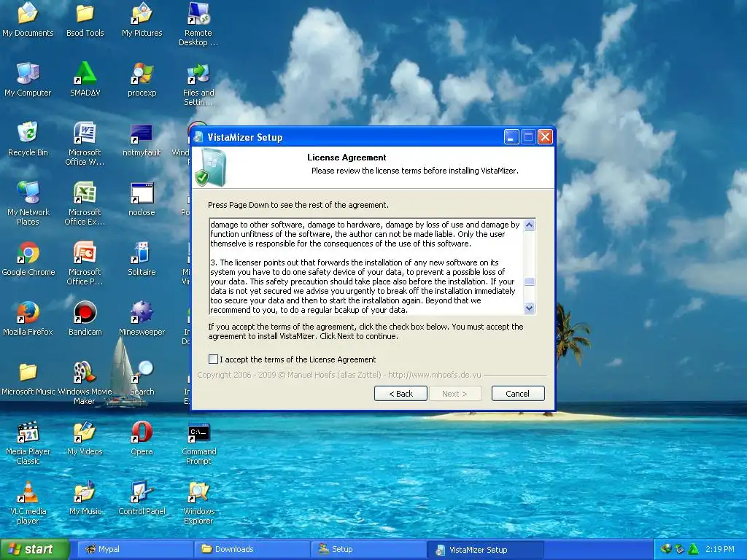Launch notmyfault shortcut

click(142, 139)
